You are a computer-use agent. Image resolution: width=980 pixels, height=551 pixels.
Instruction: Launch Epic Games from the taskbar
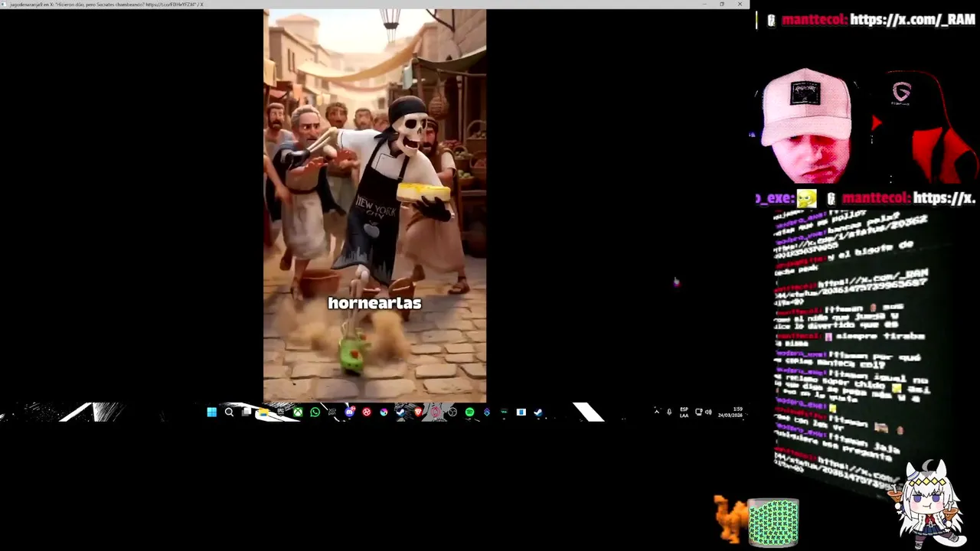pyautogui.click(x=281, y=412)
